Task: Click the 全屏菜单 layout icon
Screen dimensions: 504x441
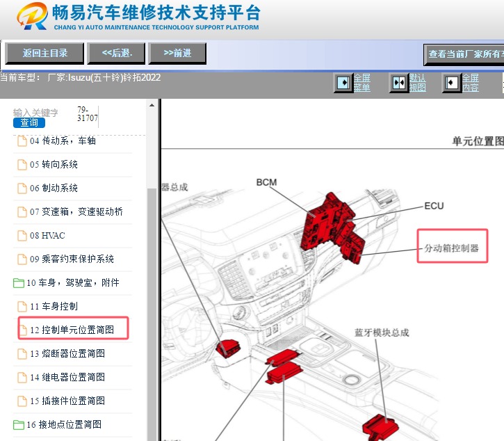Action: click(343, 83)
